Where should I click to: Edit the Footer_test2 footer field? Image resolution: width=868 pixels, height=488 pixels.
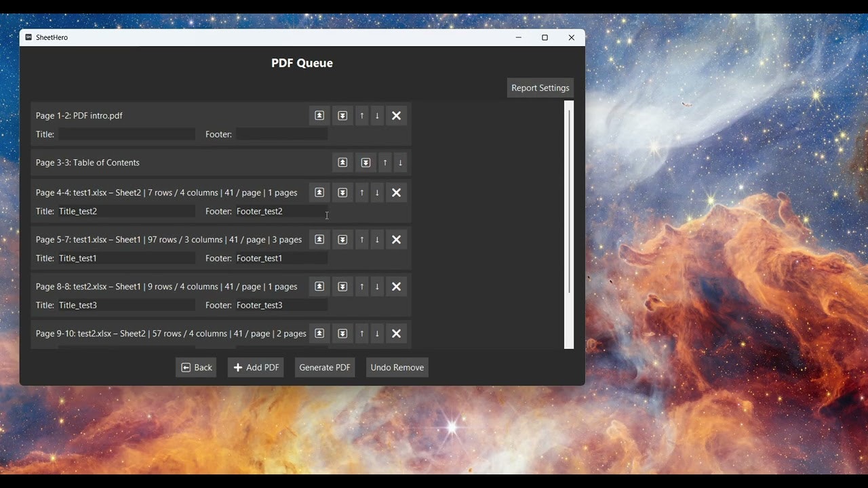(x=281, y=211)
